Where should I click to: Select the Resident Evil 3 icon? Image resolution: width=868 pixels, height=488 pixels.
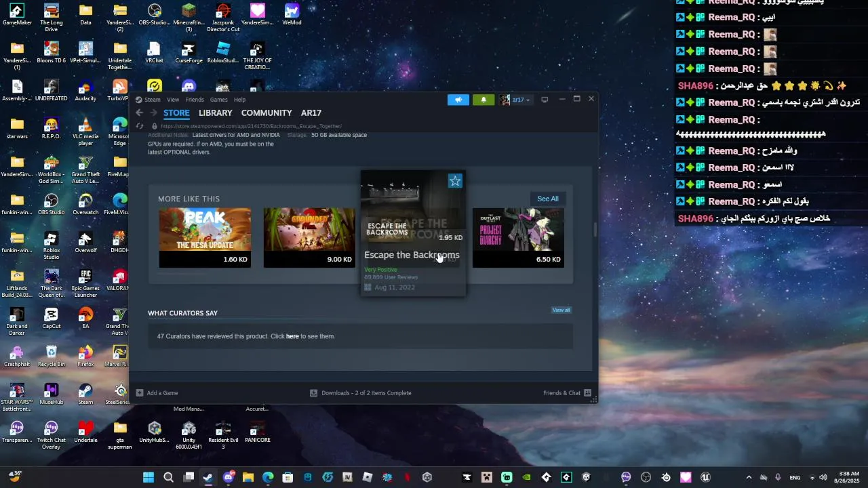pyautogui.click(x=223, y=435)
